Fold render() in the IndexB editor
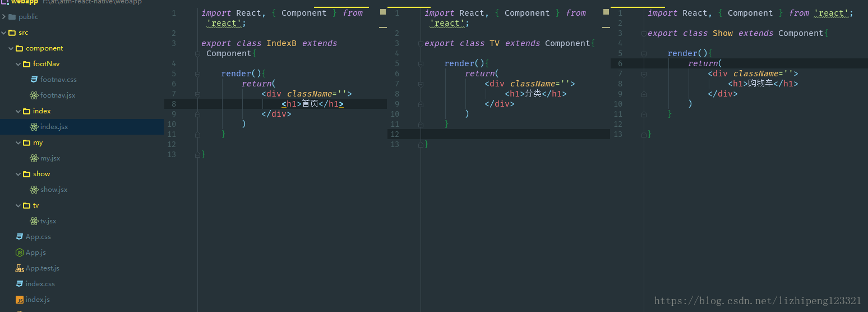Image resolution: width=868 pixels, height=312 pixels. 197,74
